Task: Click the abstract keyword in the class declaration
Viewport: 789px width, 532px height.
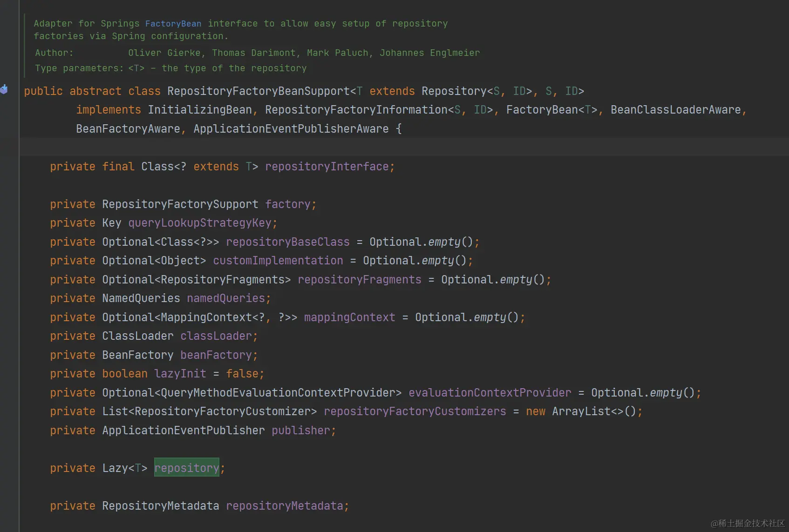Action: click(95, 91)
